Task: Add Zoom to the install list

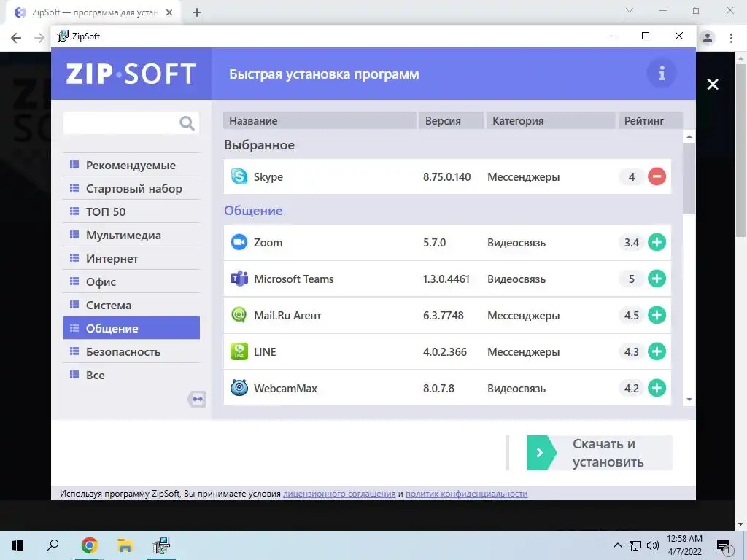Action: coord(657,242)
